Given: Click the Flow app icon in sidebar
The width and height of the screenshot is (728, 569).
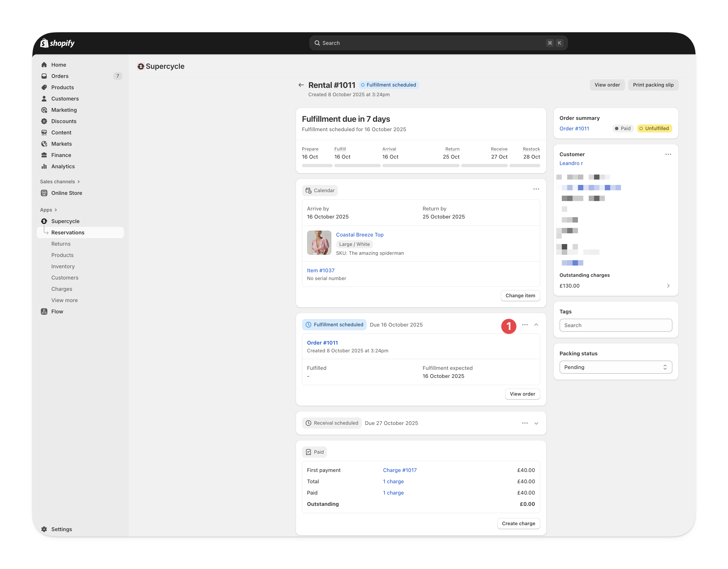Looking at the screenshot, I should [44, 312].
